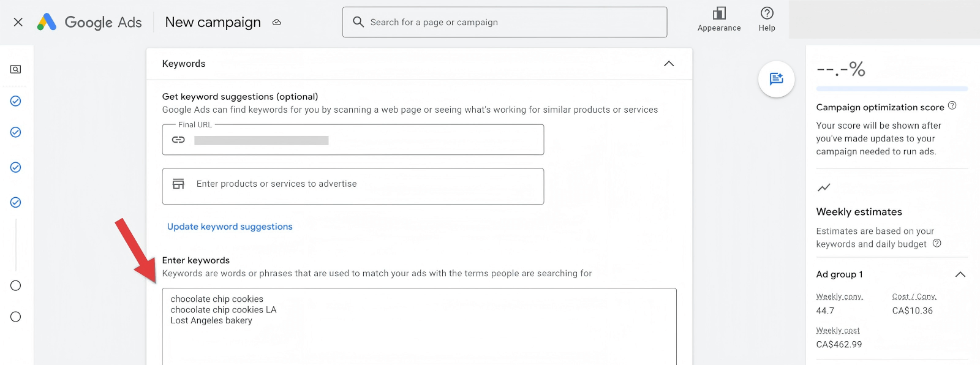Click the cloud saved-status icon beside New campaign

[277, 22]
